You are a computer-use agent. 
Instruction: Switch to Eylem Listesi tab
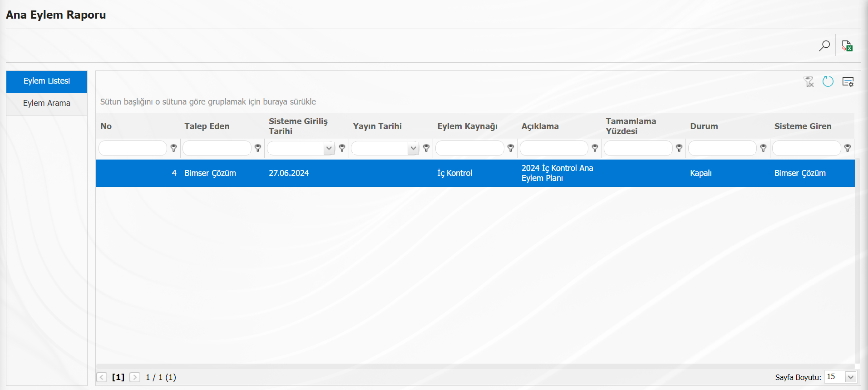tap(47, 81)
